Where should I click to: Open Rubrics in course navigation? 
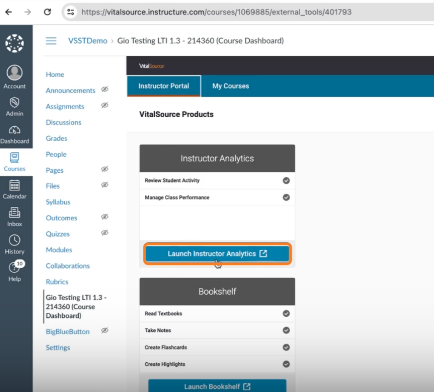tap(57, 282)
